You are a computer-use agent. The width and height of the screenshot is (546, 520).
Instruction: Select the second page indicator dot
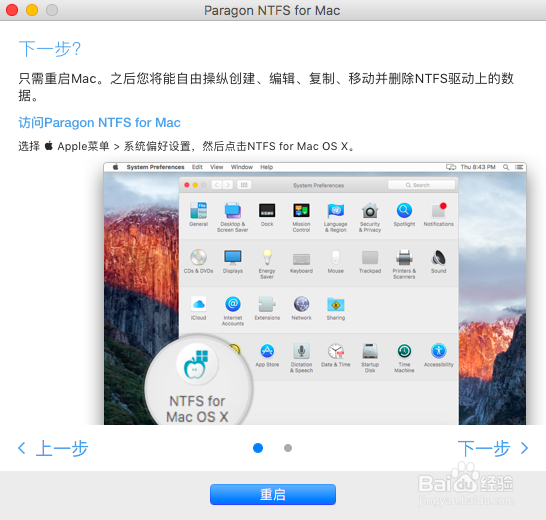click(288, 448)
